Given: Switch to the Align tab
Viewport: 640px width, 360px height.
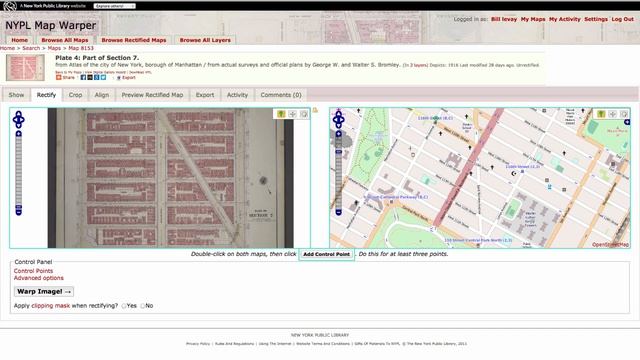Looking at the screenshot, I should coord(102,95).
